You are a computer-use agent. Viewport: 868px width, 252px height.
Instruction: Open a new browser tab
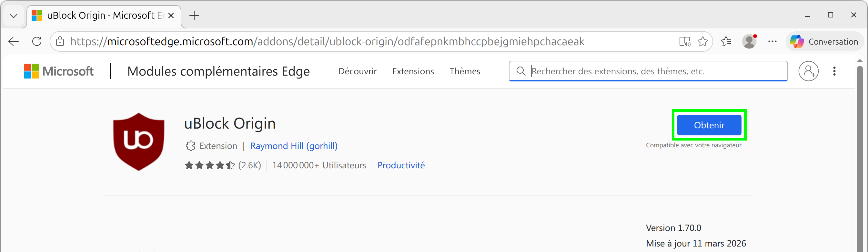click(195, 16)
